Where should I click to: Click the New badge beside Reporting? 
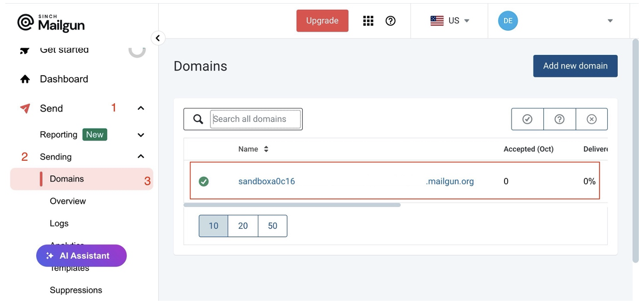[x=94, y=135]
